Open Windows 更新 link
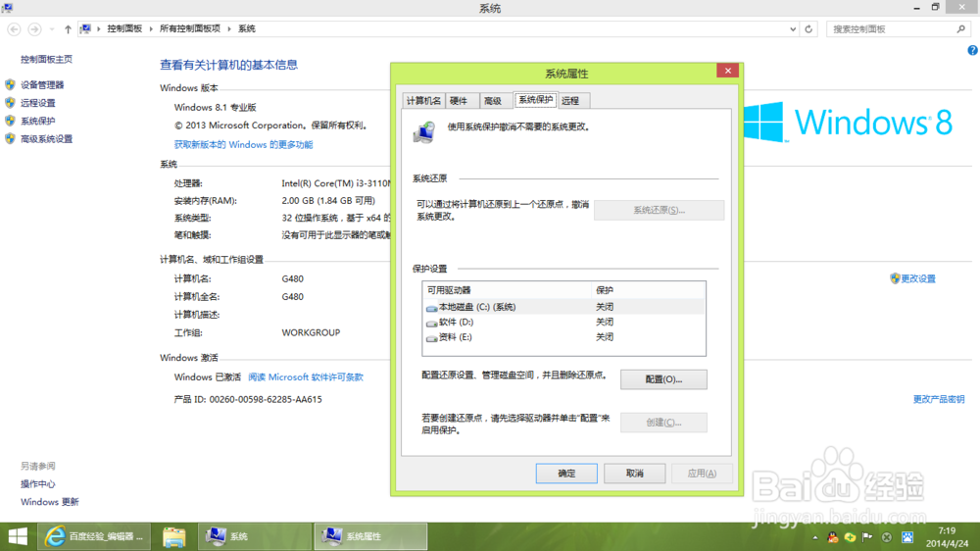980x551 pixels. click(x=49, y=502)
